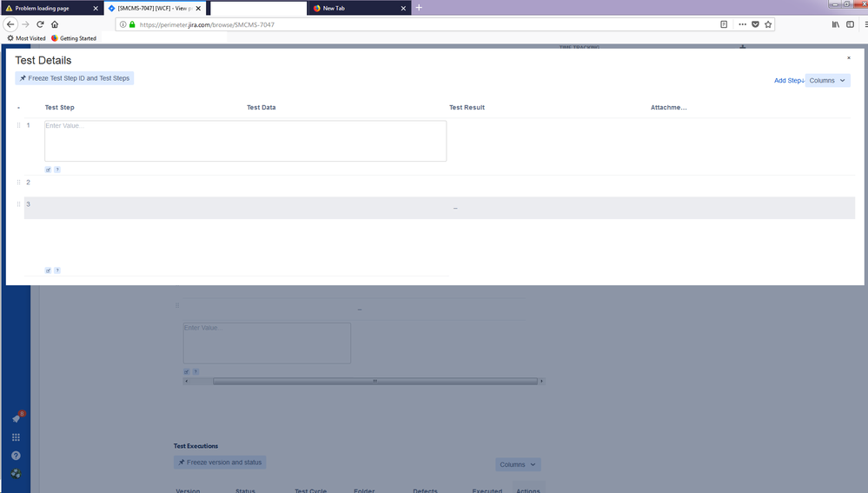Open a new tab with the plus button
This screenshot has height=493, width=868.
tap(419, 8)
